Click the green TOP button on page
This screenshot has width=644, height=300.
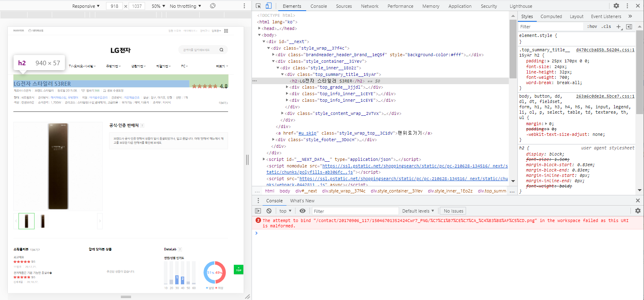[x=238, y=270]
